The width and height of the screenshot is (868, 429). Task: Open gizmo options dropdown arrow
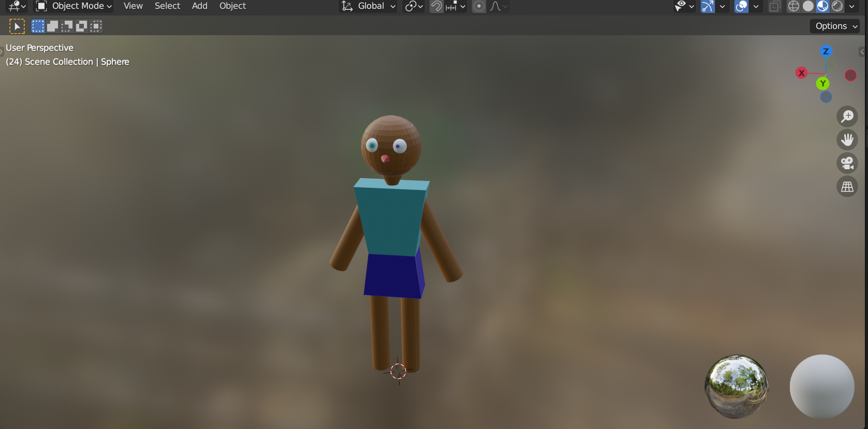point(722,6)
